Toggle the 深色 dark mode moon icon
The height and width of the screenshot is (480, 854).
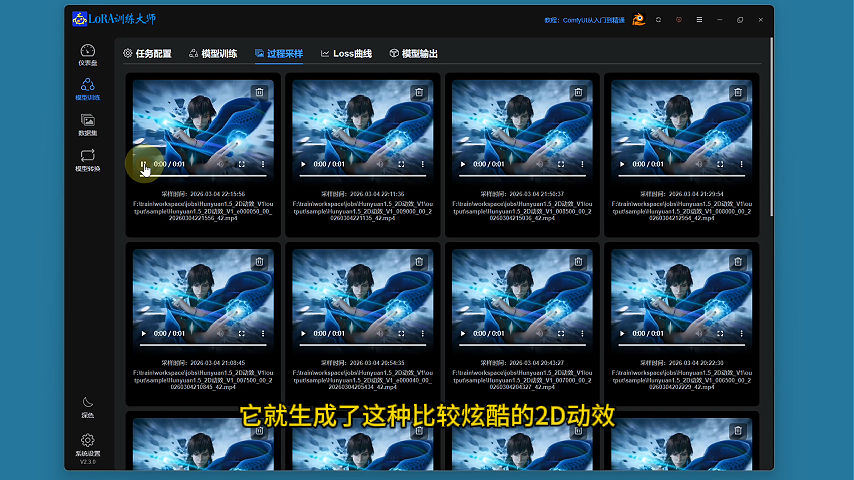click(87, 407)
